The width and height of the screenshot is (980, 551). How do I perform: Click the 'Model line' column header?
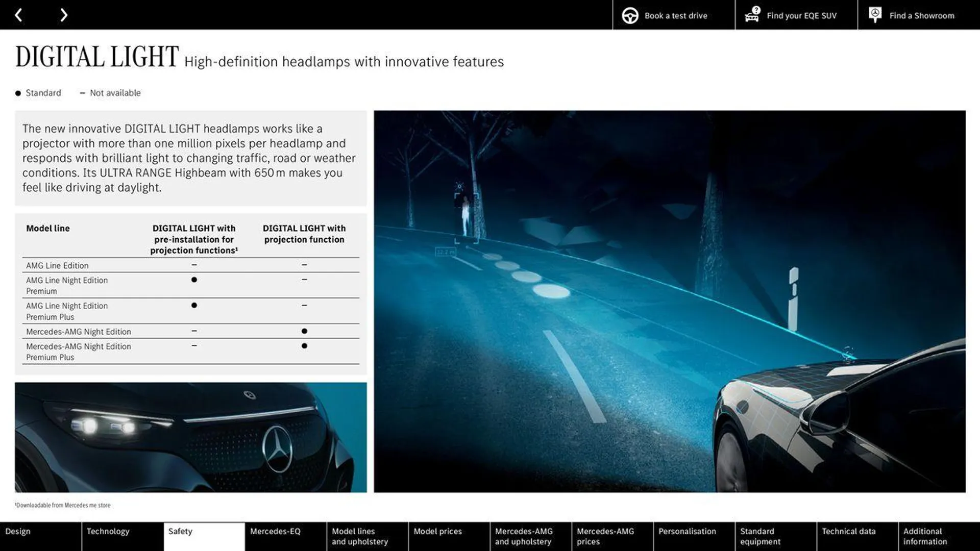point(48,228)
